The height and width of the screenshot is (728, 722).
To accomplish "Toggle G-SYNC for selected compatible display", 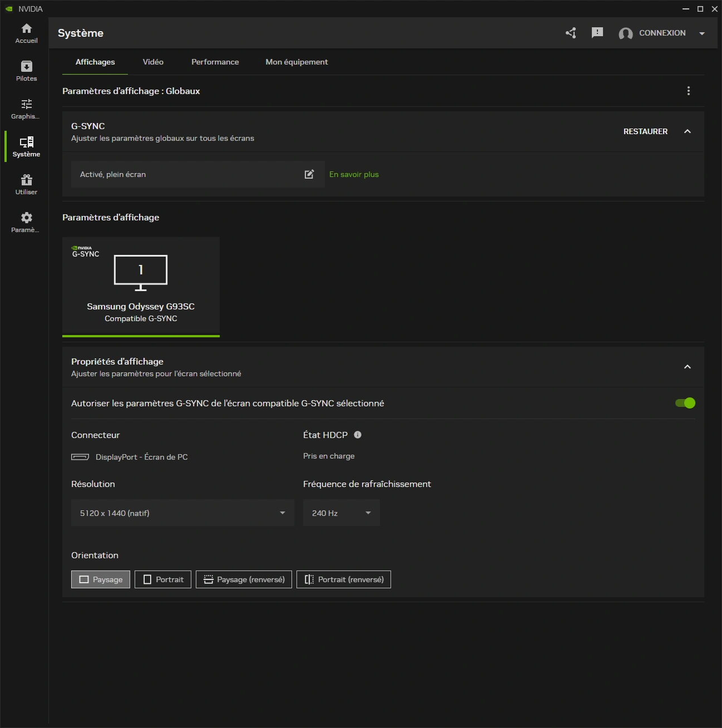I will click(685, 403).
